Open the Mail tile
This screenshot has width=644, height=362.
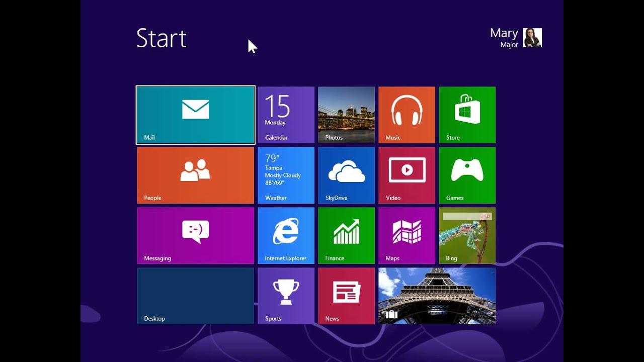pyautogui.click(x=195, y=115)
